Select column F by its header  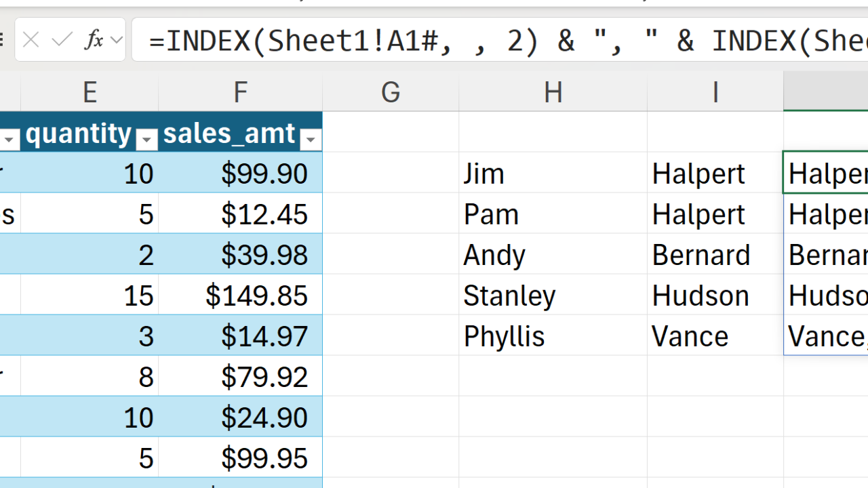[240, 92]
